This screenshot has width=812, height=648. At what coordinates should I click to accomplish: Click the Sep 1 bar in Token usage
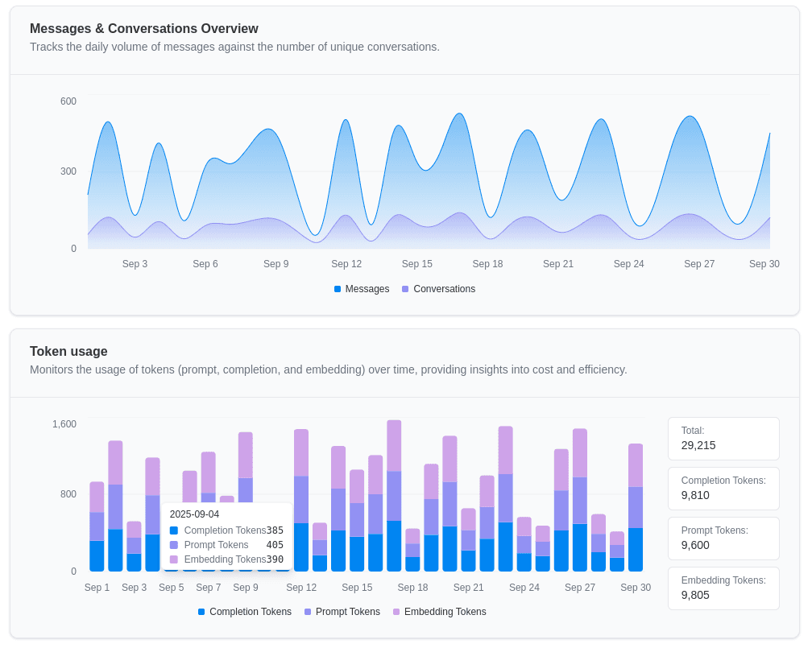[97, 527]
